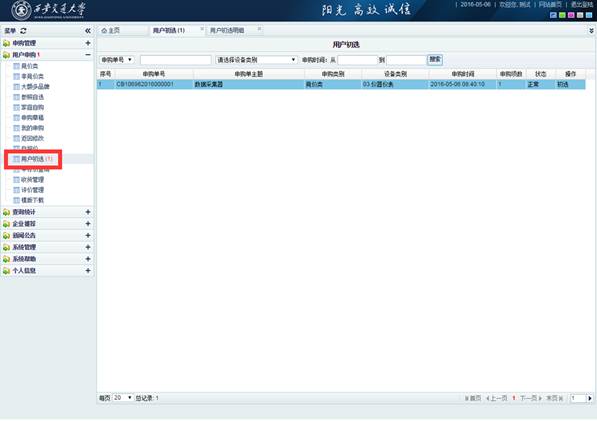
Task: Focus the search keyword text field
Action: [176, 60]
